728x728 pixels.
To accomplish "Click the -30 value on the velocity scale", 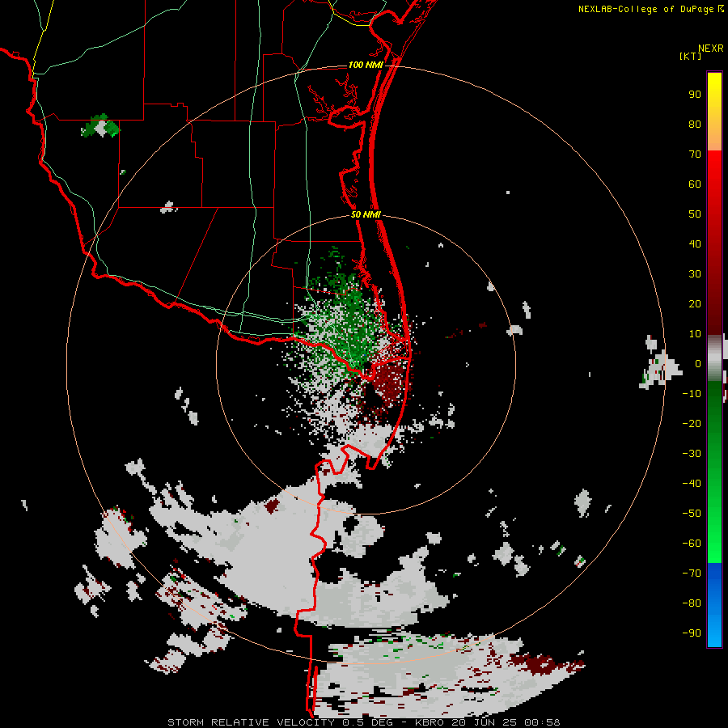I will [x=692, y=454].
